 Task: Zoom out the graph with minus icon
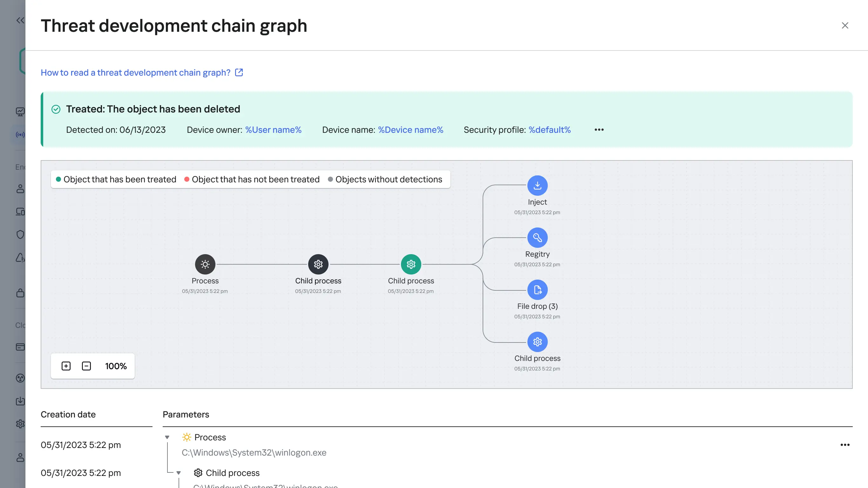pos(86,366)
